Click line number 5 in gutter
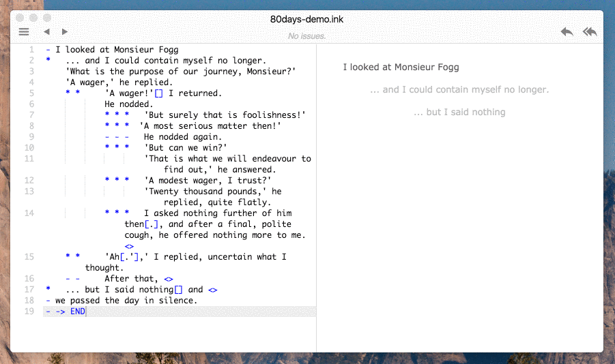Viewport: 615px width, 364px height. tap(31, 93)
